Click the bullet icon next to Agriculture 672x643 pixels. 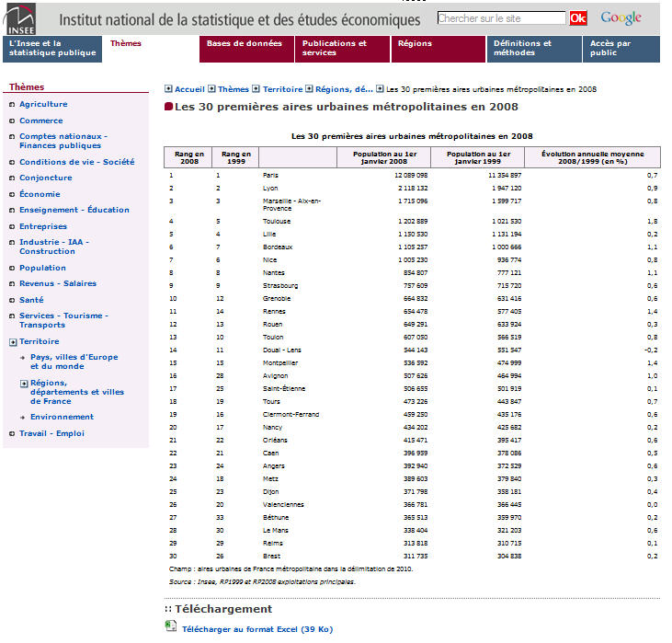point(11,105)
